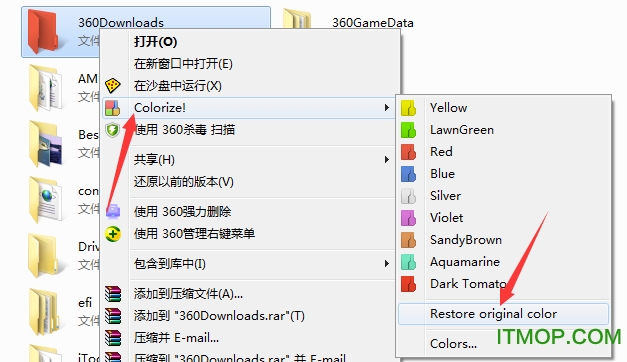
Task: Expand the Colorize! submenu arrow
Action: (386, 108)
